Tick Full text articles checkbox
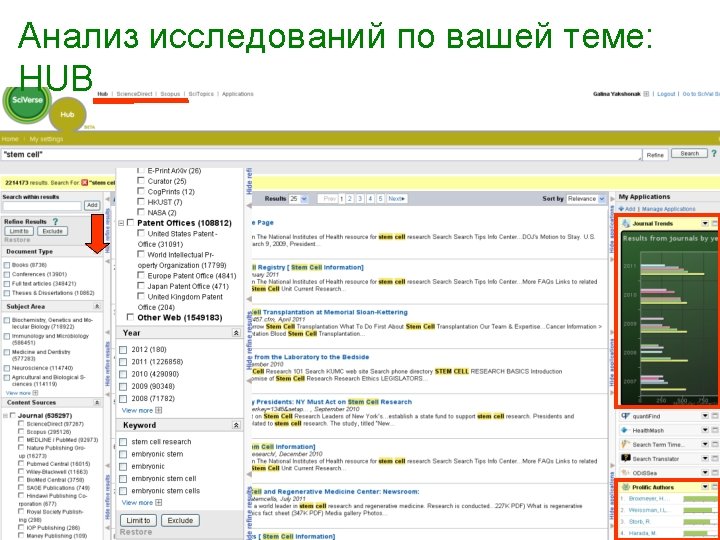Image resolution: width=720 pixels, height=540 pixels. tap(7, 284)
